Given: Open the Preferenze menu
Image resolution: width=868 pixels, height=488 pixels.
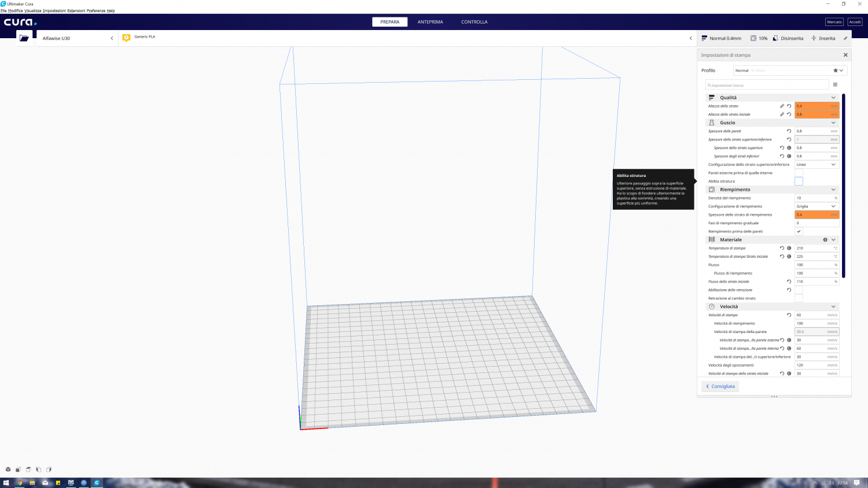Looking at the screenshot, I should (96, 10).
